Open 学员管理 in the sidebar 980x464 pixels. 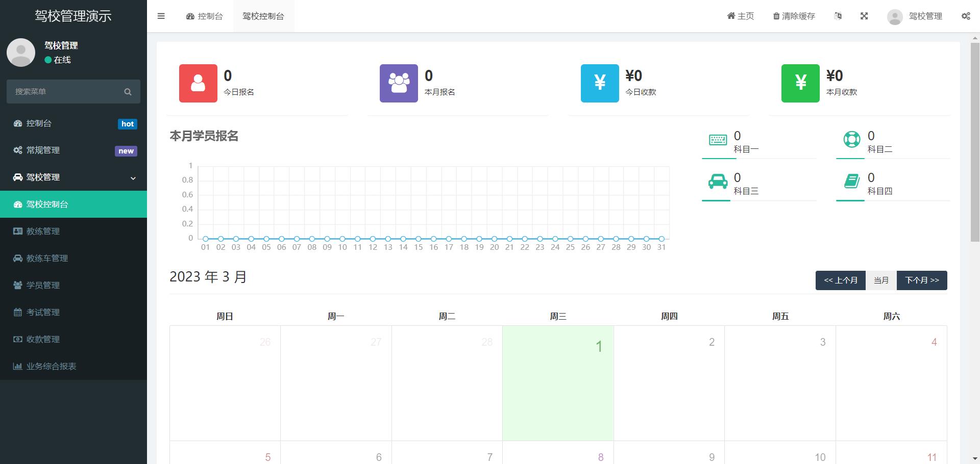(73, 286)
